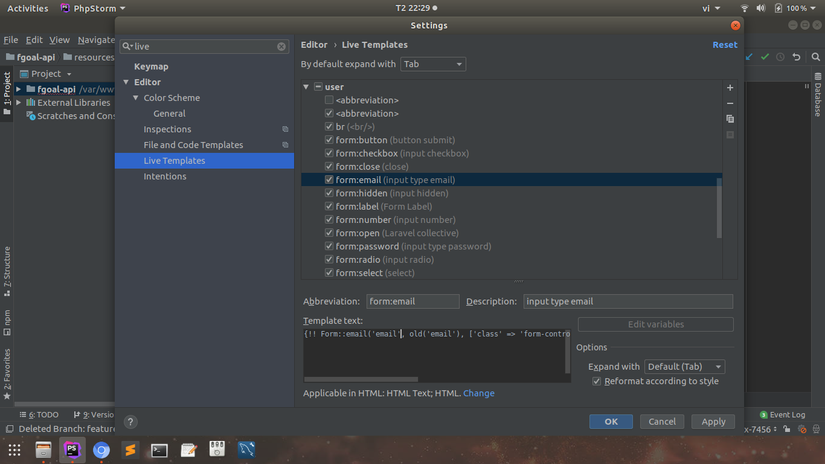Click template text horizontal scrollbar
Viewport: 825px width, 464px height.
click(x=361, y=379)
